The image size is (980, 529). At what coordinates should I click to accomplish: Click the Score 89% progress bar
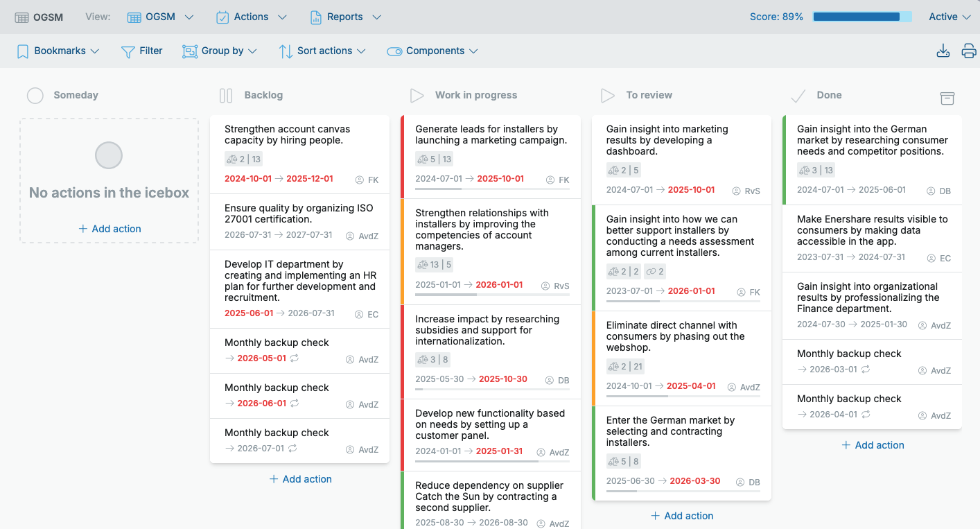[x=862, y=17]
